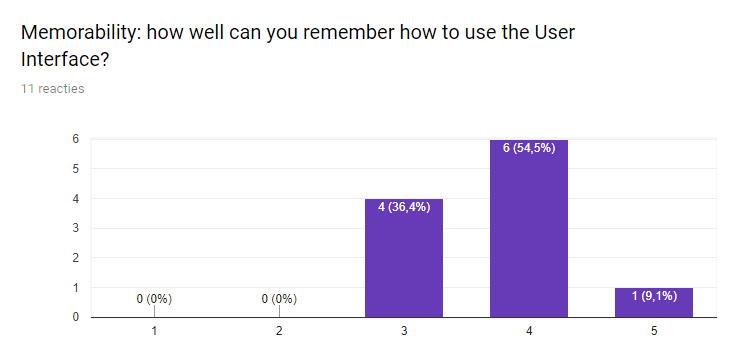Click the tallest bar for rating 4
Screen dimensions: 733x361
tap(529, 229)
